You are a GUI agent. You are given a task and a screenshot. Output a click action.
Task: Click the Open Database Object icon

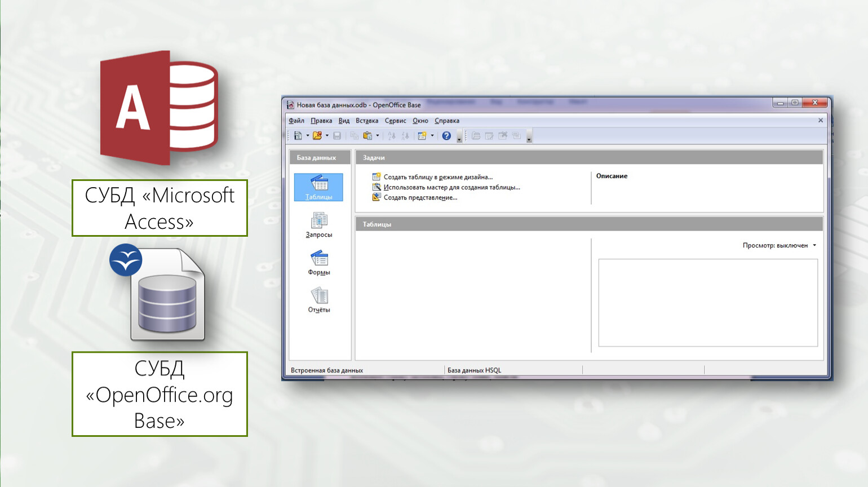click(x=476, y=136)
